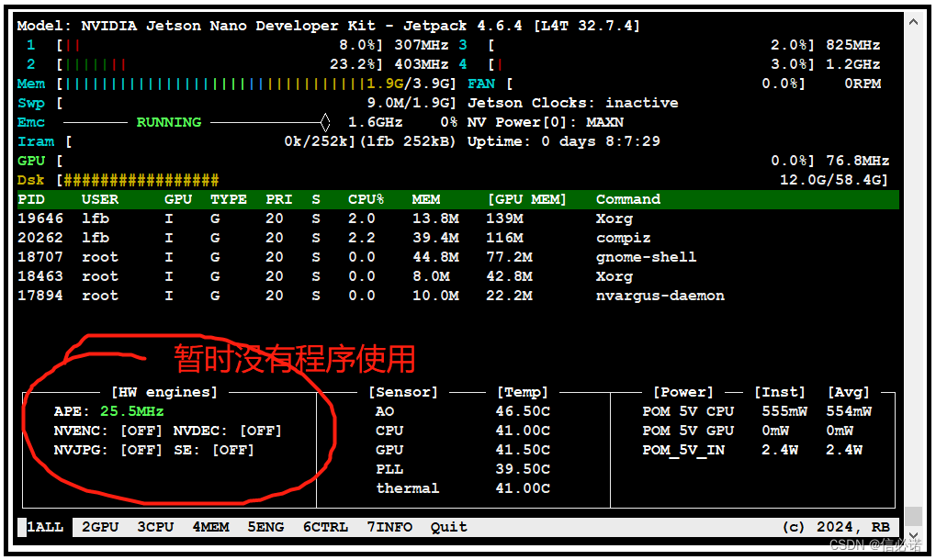Select process PID 20262
This screenshot has height=560, width=936.
point(457,238)
